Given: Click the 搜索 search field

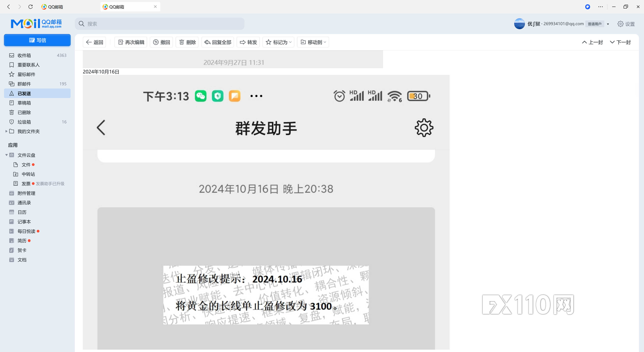Looking at the screenshot, I should pyautogui.click(x=160, y=24).
